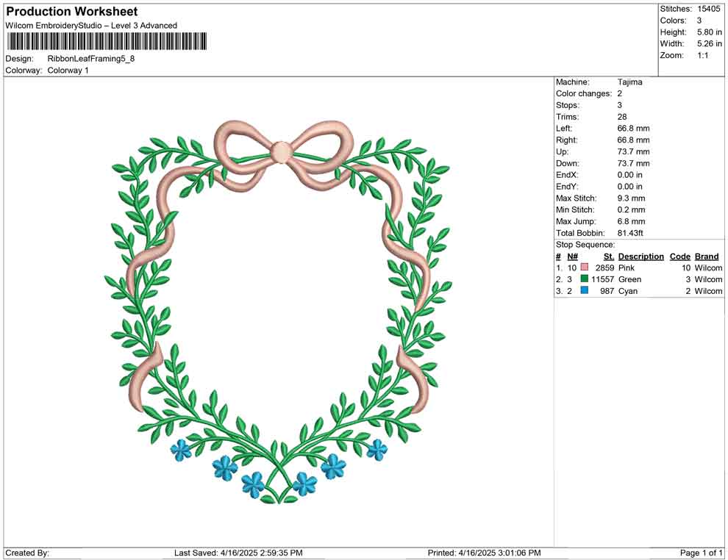This screenshot has width=728, height=560.
Task: Click the barcode under the worksheet title
Action: coord(107,41)
